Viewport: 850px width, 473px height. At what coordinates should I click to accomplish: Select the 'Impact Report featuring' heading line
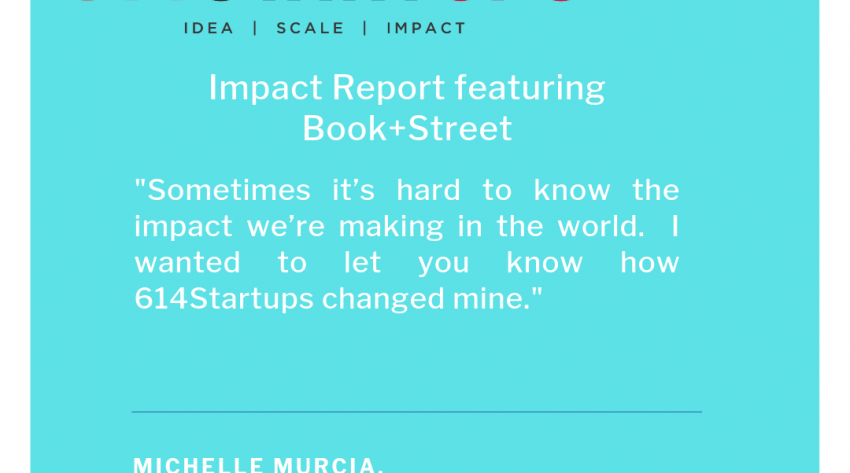(x=406, y=88)
